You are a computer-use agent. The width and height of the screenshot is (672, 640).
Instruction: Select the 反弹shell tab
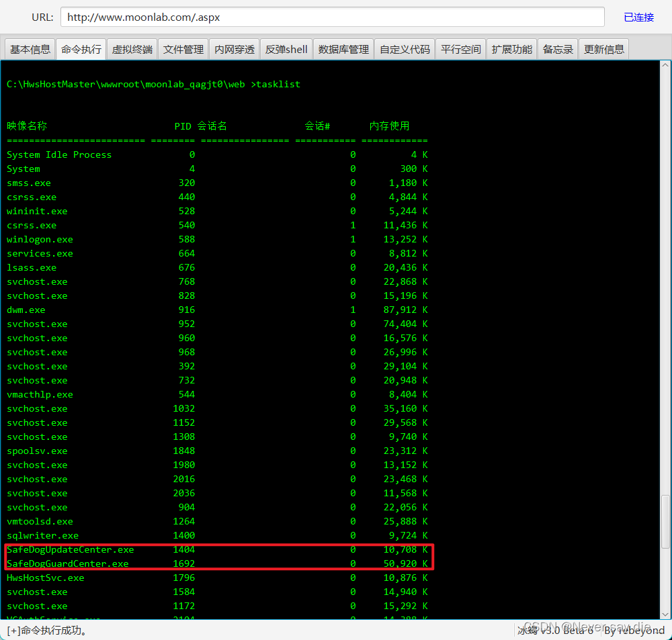click(286, 49)
